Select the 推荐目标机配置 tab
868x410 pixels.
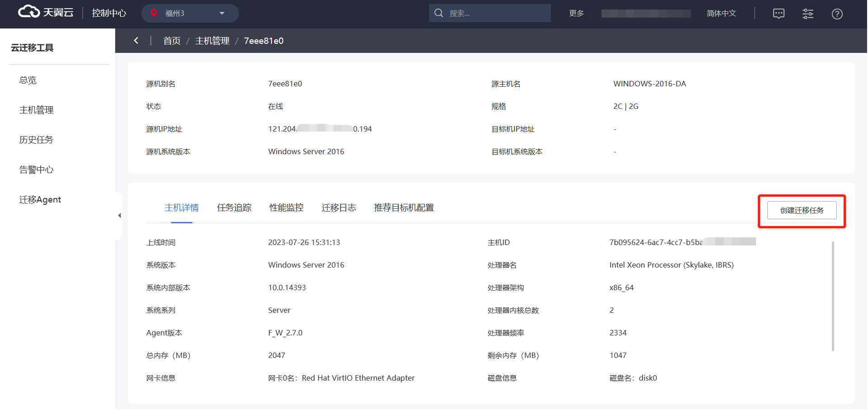404,207
